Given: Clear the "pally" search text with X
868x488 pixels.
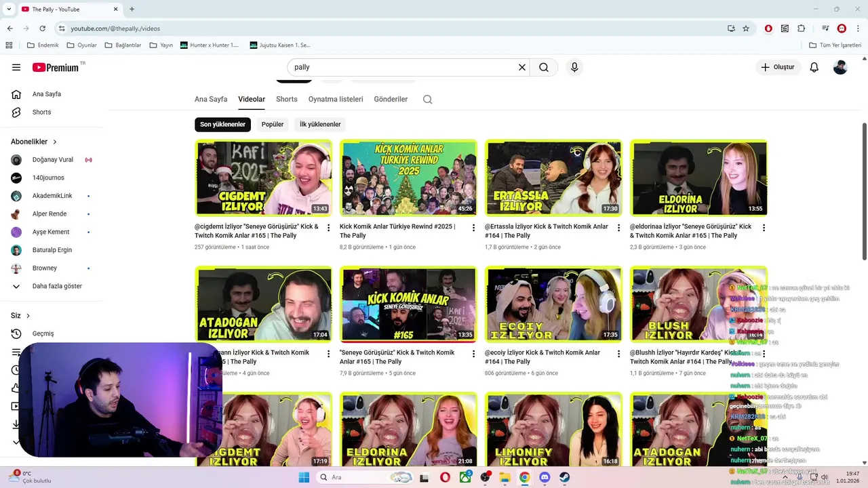Looking at the screenshot, I should (x=522, y=67).
